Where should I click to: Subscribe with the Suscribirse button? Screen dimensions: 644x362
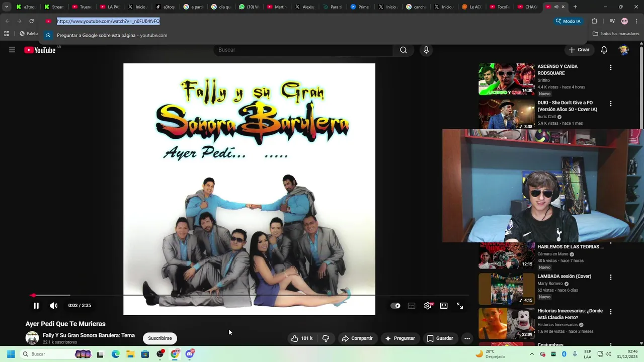[160, 338]
